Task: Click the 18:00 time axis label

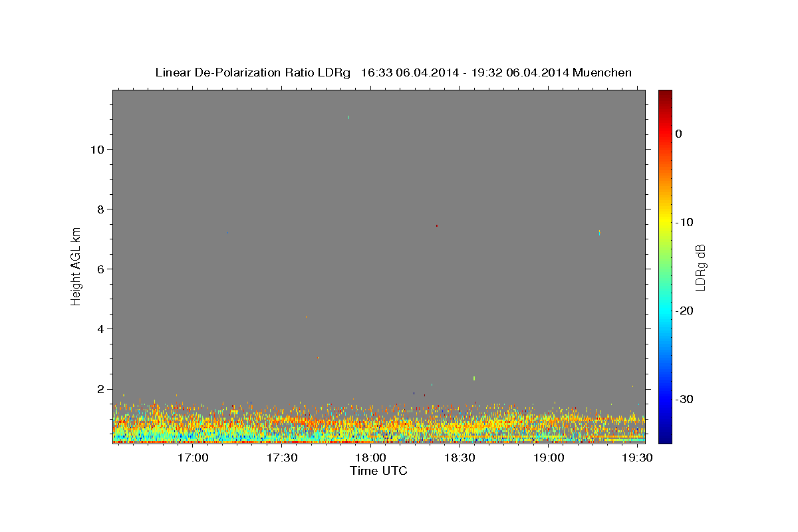Action: point(370,458)
